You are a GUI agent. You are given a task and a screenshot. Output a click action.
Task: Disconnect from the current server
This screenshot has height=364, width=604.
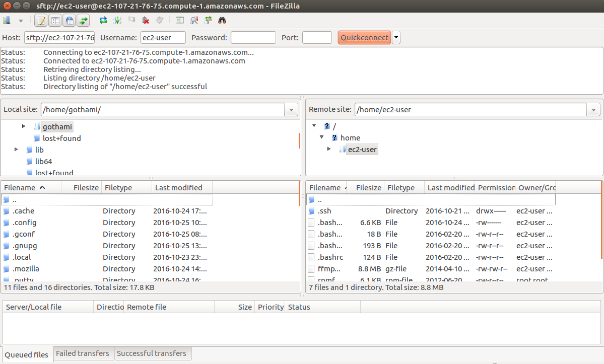click(146, 21)
